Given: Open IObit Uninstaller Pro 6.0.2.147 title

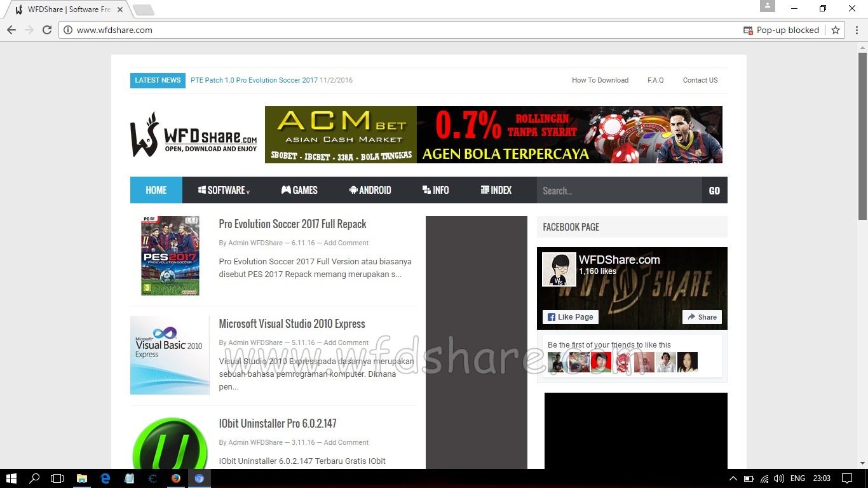Looking at the screenshot, I should [x=278, y=423].
